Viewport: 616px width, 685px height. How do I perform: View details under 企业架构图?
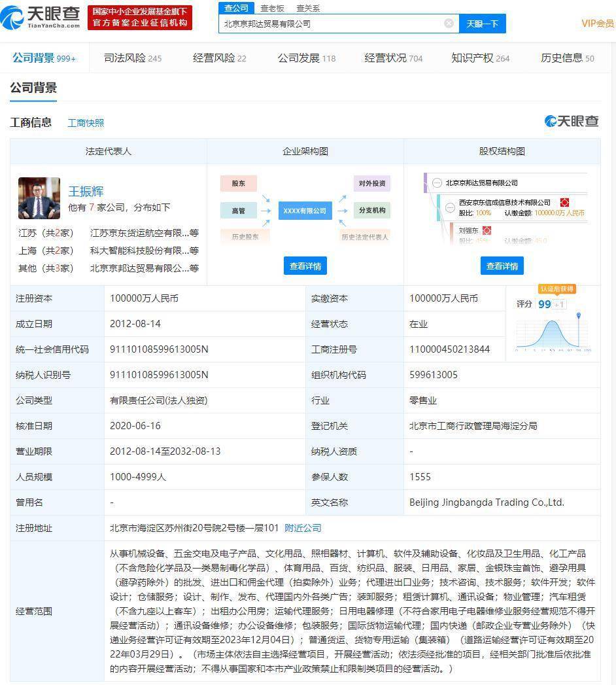click(x=305, y=266)
